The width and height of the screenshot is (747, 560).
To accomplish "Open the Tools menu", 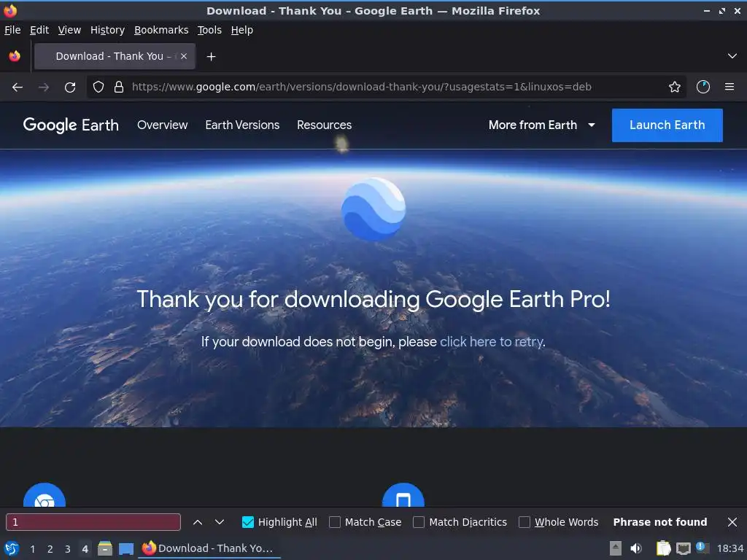I will pyautogui.click(x=209, y=30).
